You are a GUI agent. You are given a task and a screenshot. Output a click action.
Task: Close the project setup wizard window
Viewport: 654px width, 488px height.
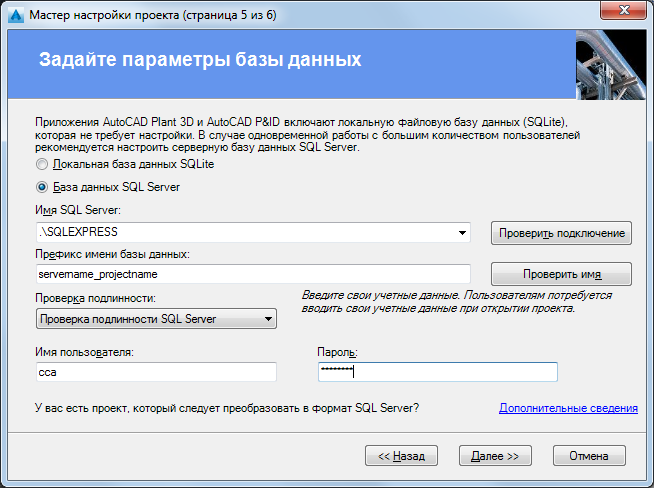click(x=624, y=10)
